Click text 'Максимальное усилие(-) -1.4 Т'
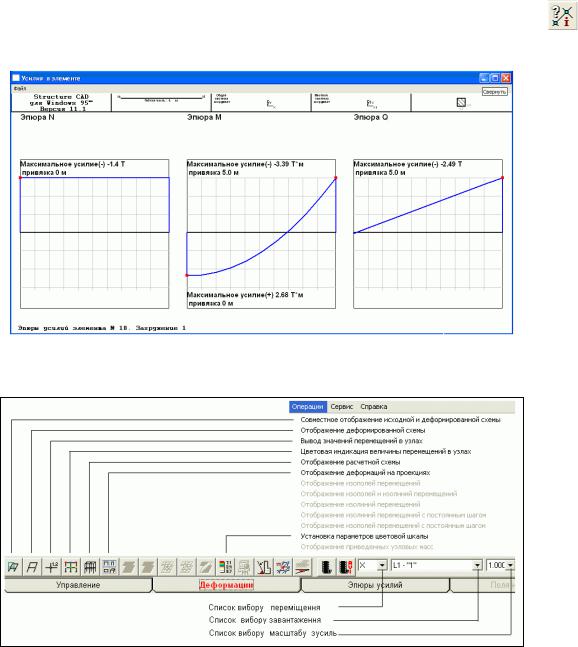The width and height of the screenshot is (578, 647). (x=73, y=164)
